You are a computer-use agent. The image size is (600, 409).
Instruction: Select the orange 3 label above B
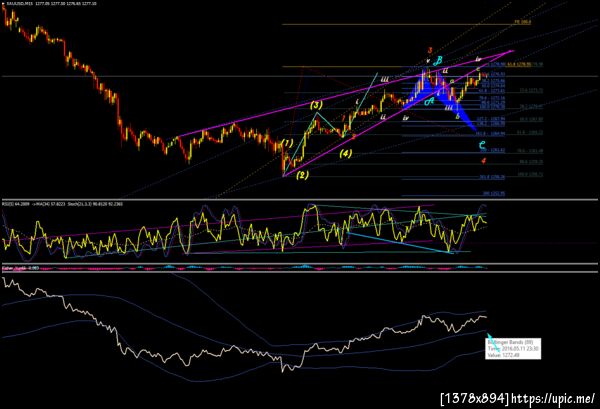(430, 50)
